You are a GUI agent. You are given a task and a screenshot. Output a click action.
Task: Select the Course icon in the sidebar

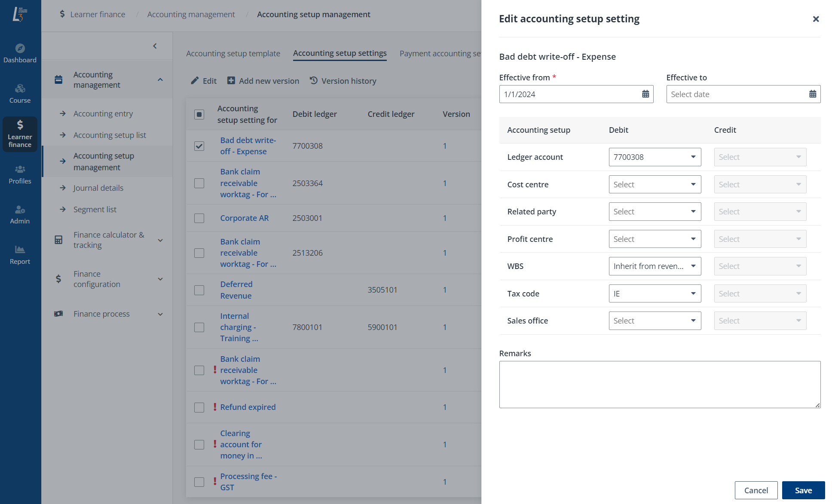(x=20, y=93)
